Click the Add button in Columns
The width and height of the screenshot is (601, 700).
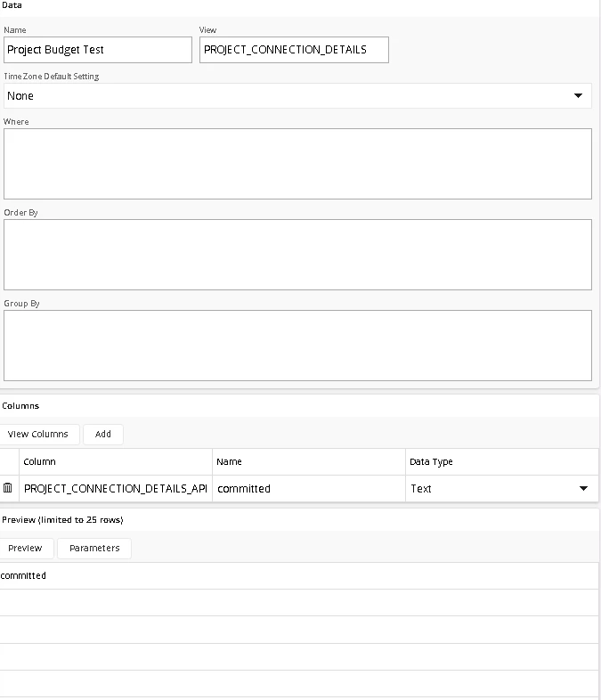[103, 435]
